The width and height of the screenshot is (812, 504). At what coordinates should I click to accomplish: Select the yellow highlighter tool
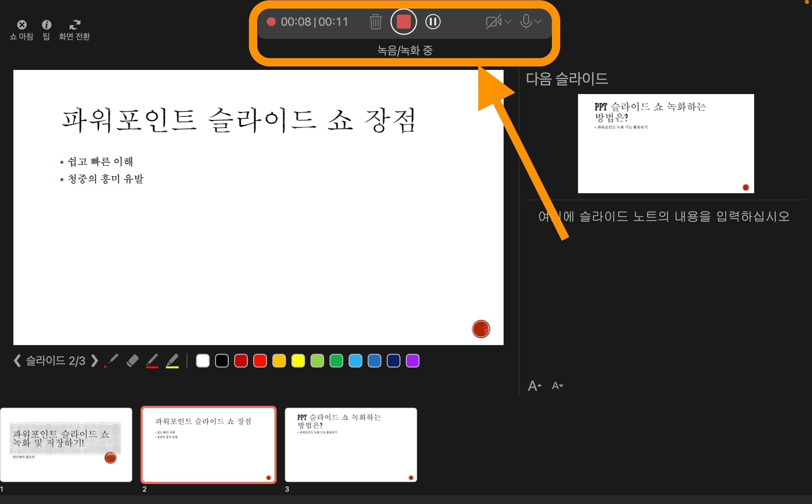click(x=172, y=361)
